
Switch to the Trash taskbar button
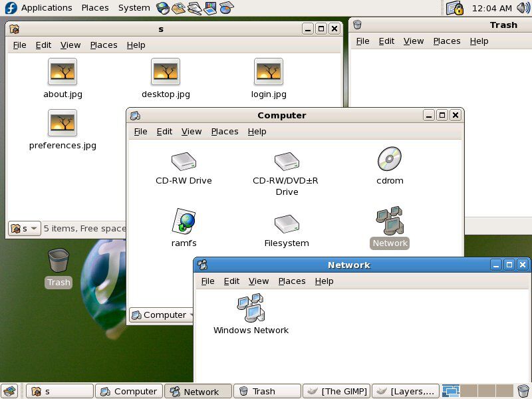pyautogui.click(x=266, y=391)
